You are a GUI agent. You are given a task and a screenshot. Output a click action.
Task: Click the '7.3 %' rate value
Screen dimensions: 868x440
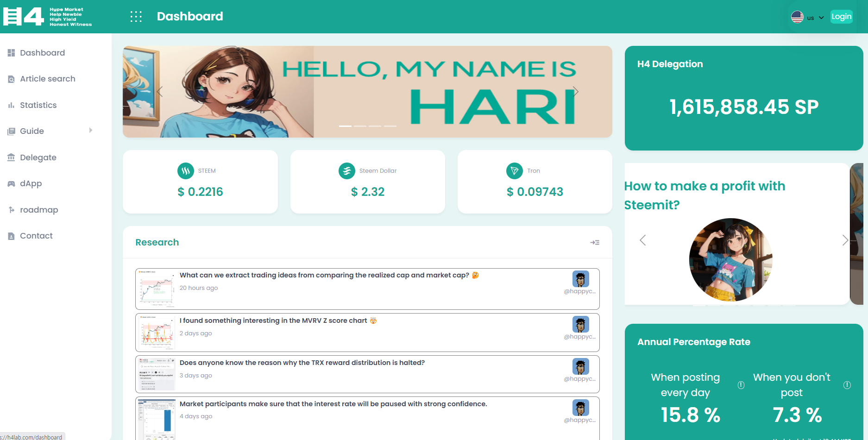pos(797,415)
